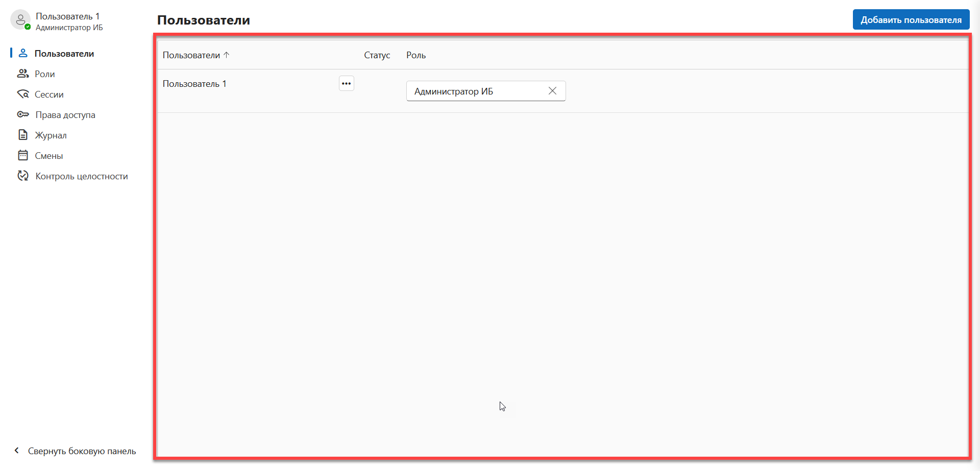Click Свернуть боковую панель link
This screenshot has height=471, width=980.
pos(82,451)
